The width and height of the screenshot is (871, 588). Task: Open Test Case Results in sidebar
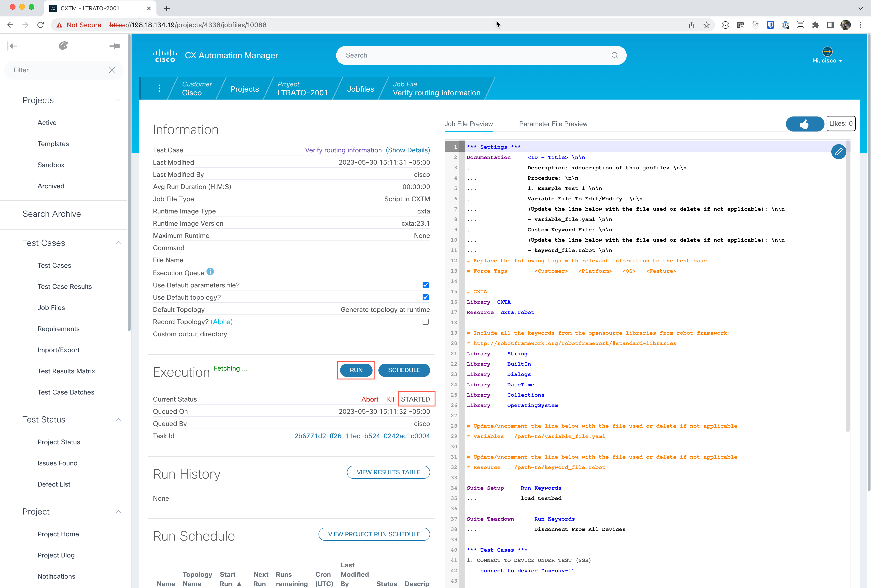tap(64, 286)
